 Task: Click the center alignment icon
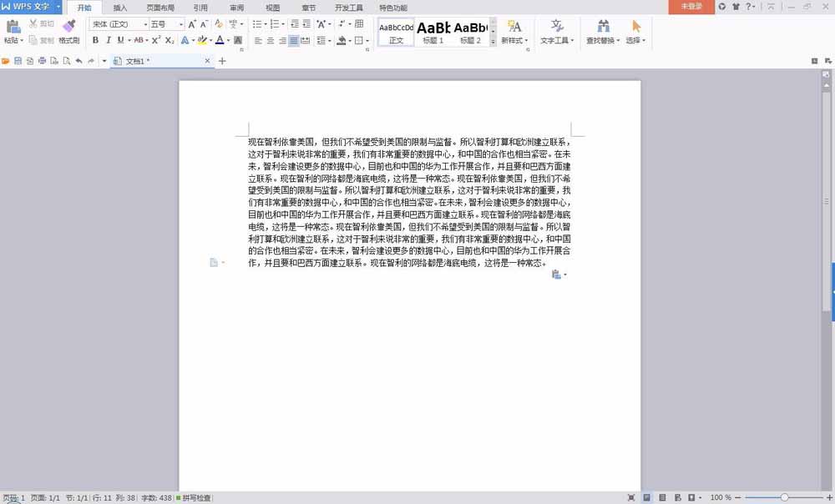pos(270,40)
